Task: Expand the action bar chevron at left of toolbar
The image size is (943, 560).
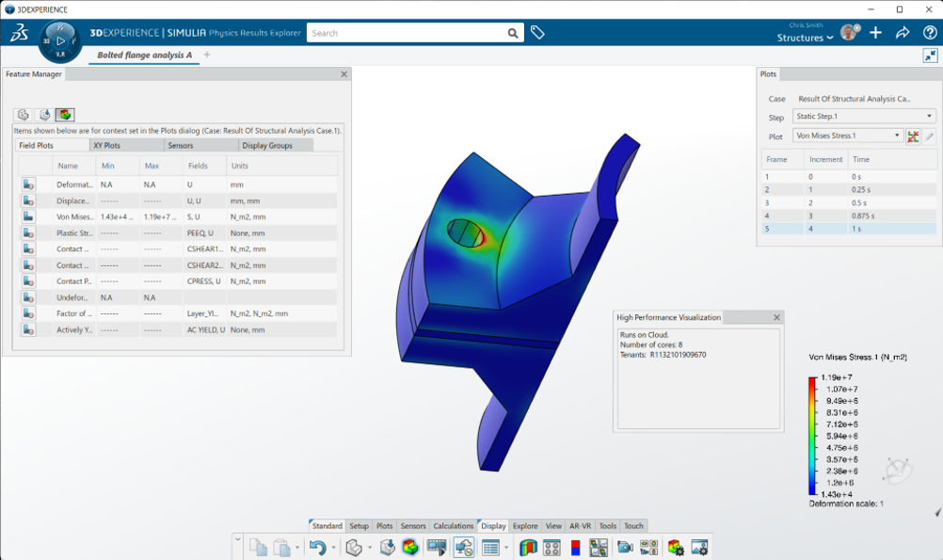Action: [237, 539]
